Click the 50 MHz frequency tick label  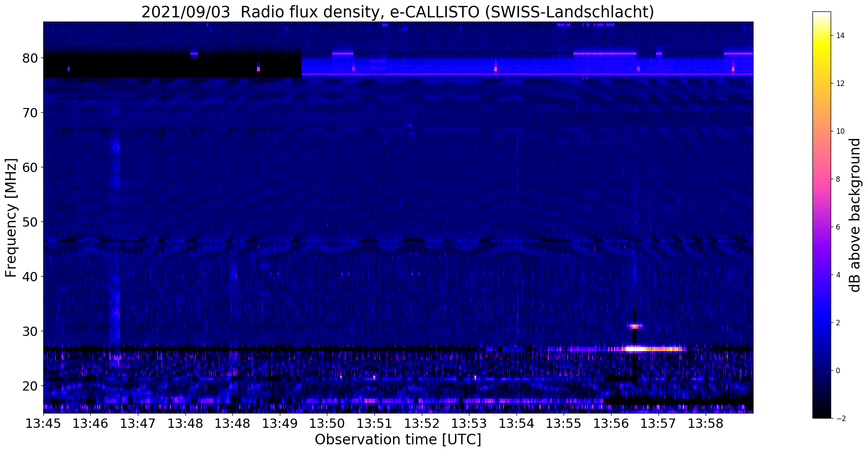[x=31, y=222]
